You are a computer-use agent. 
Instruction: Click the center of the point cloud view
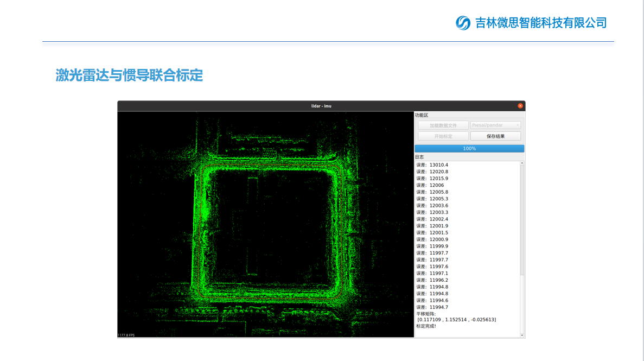pyautogui.click(x=266, y=224)
